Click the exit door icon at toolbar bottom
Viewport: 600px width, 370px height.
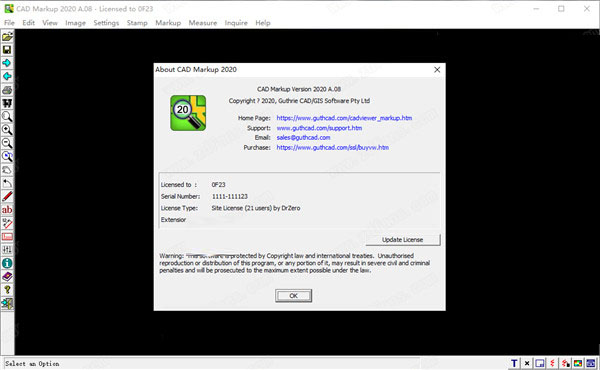tap(7, 303)
